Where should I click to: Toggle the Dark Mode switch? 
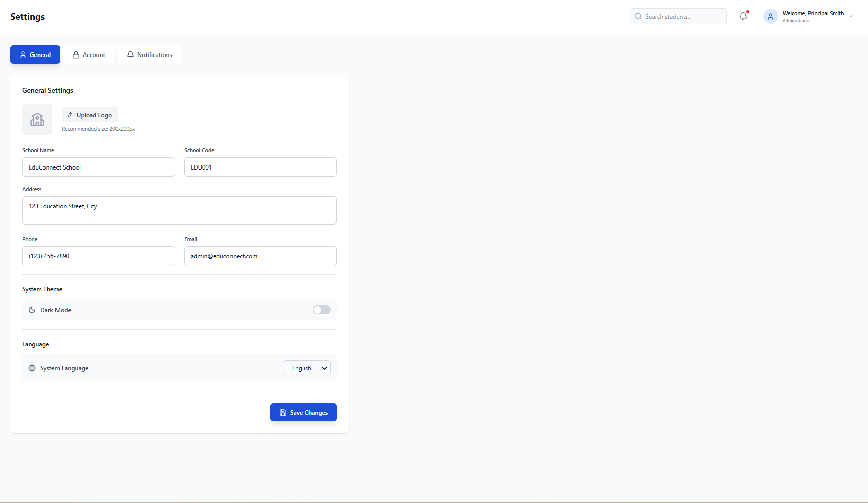coord(322,310)
